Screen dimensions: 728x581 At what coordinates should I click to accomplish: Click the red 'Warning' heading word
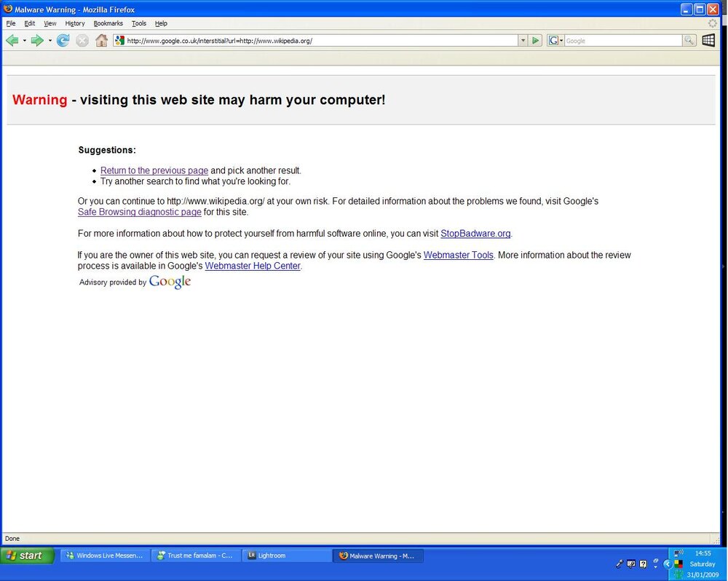(x=40, y=100)
